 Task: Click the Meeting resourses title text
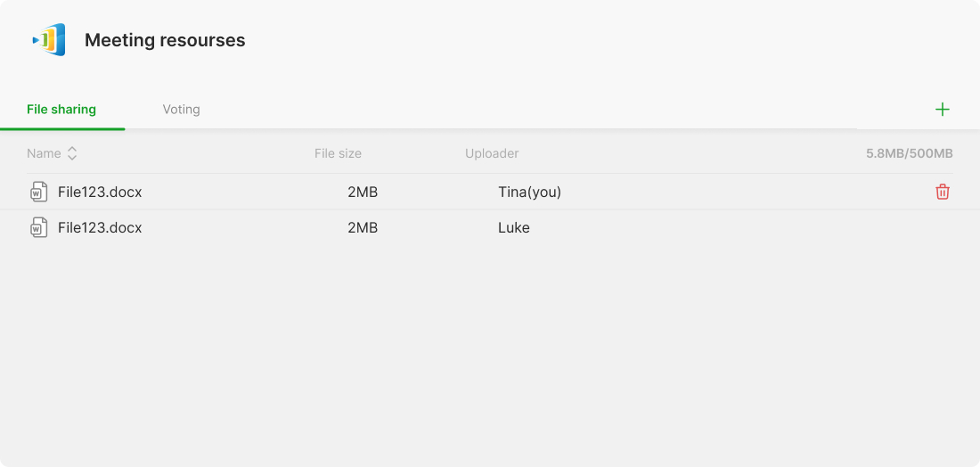pos(165,40)
